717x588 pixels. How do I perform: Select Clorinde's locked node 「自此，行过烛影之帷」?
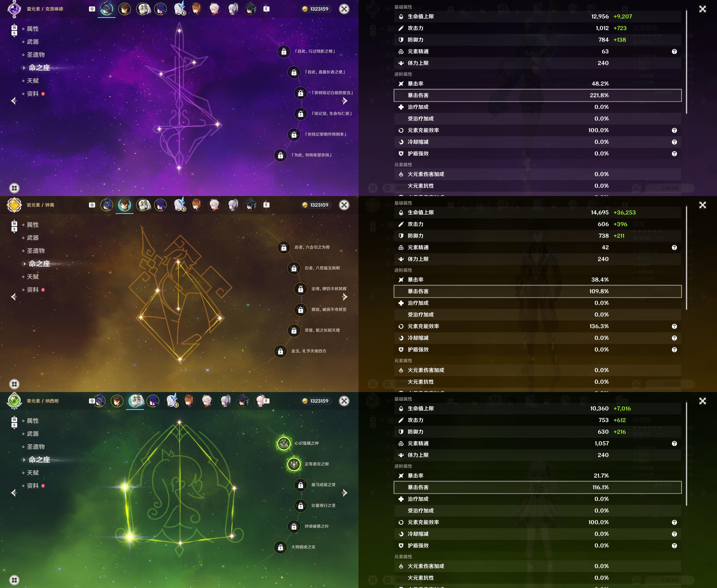click(x=284, y=52)
